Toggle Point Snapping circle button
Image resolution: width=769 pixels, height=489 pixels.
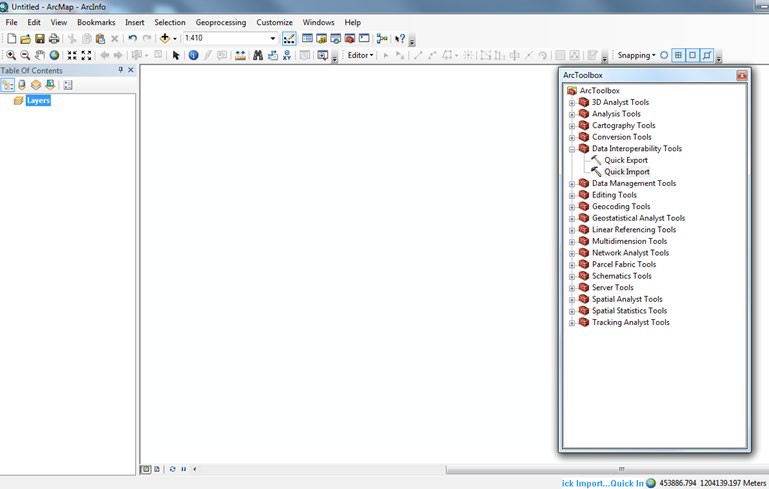pos(664,55)
